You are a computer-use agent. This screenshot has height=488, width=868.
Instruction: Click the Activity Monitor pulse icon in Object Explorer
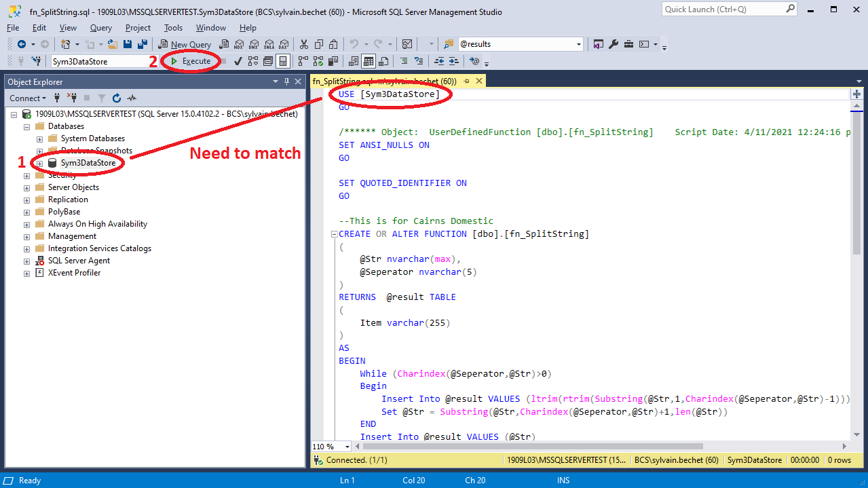132,98
